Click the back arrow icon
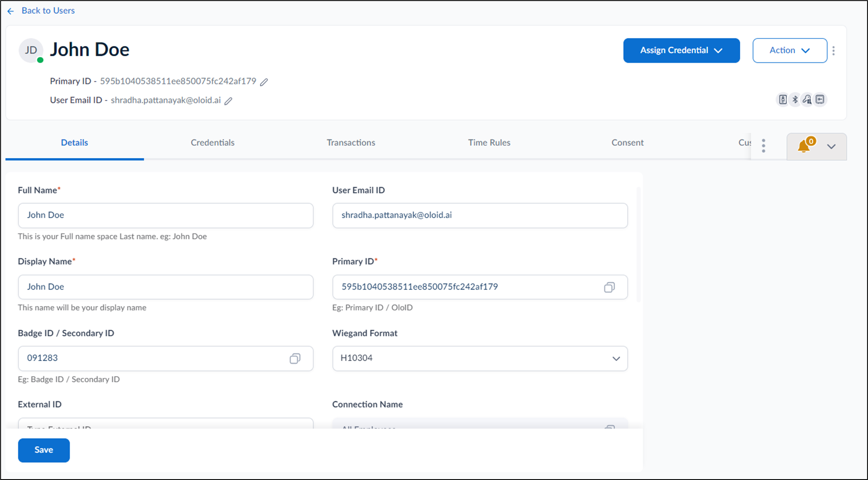The image size is (868, 480). [x=11, y=11]
